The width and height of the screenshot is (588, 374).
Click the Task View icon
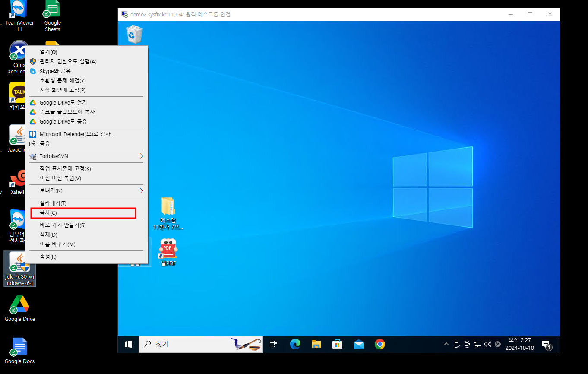[273, 344]
